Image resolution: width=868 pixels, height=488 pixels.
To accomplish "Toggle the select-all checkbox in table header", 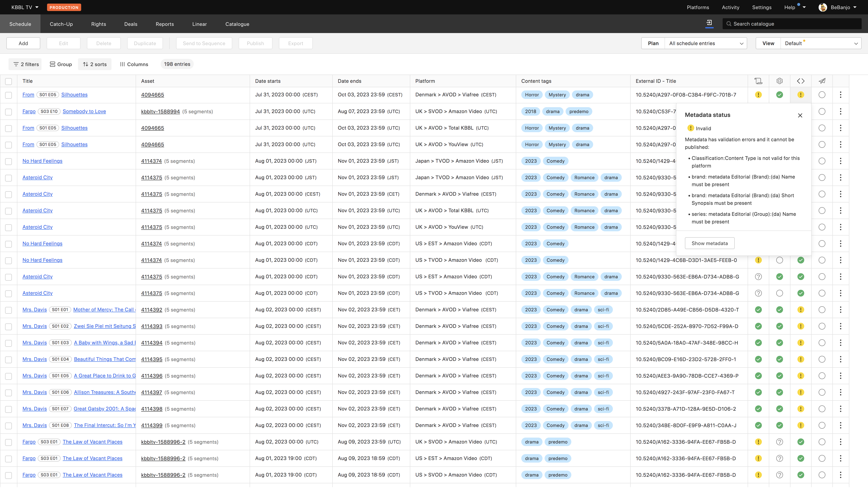I will (x=8, y=81).
